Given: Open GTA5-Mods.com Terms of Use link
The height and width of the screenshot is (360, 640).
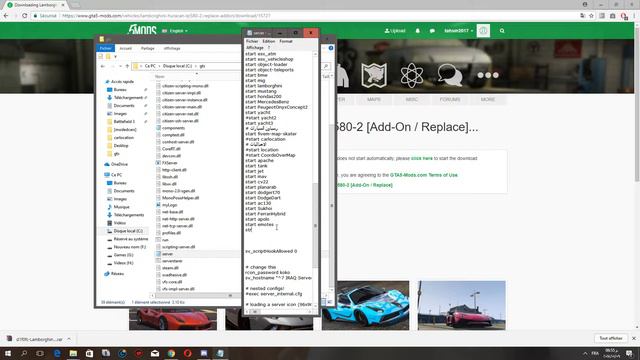Looking at the screenshot, I should (424, 175).
